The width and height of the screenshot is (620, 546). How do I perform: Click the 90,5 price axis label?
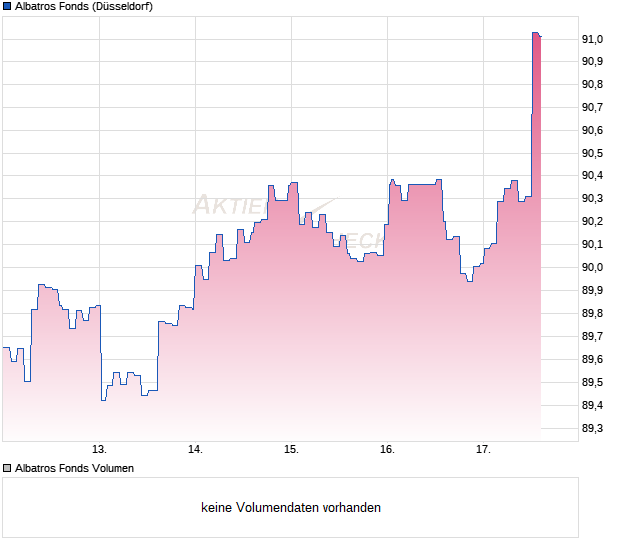point(592,153)
